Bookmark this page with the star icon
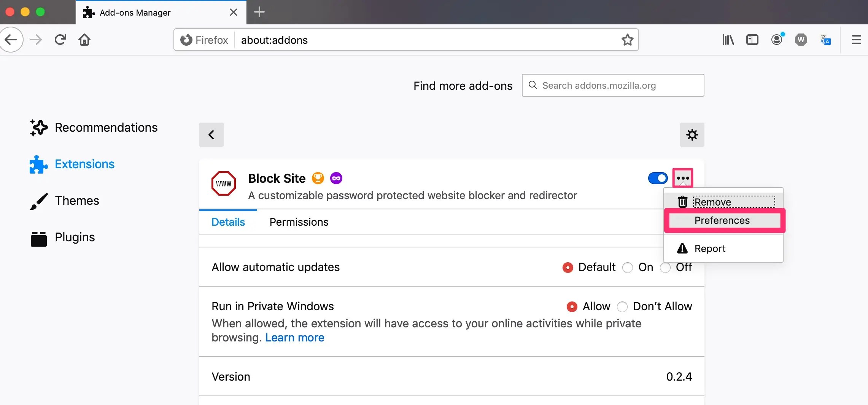The height and width of the screenshot is (405, 868). (x=627, y=40)
